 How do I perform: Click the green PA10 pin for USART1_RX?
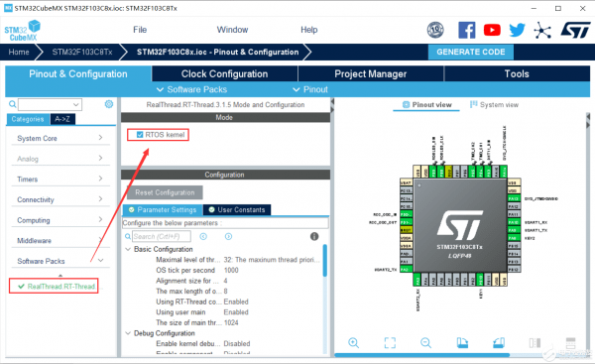pos(514,222)
